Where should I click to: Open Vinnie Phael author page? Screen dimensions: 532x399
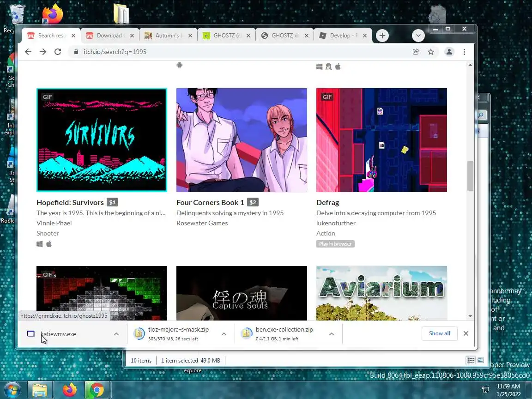pyautogui.click(x=54, y=223)
